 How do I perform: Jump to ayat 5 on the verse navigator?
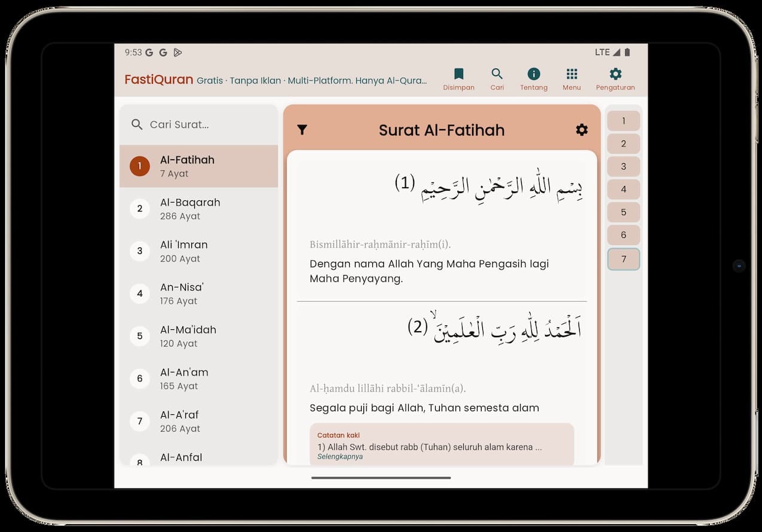point(623,212)
